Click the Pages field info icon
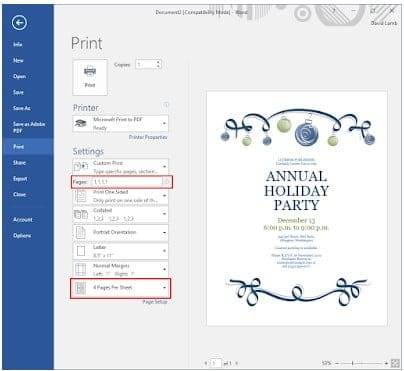This screenshot has height=371, width=404. 167,182
